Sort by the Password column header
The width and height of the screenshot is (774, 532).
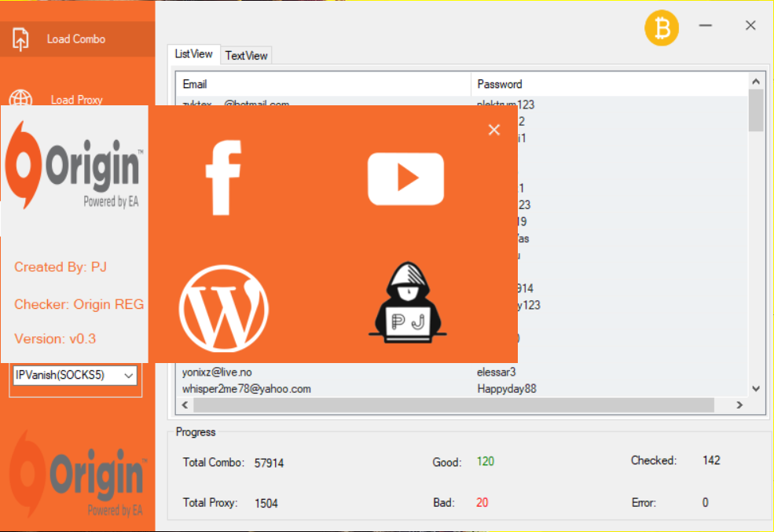609,84
